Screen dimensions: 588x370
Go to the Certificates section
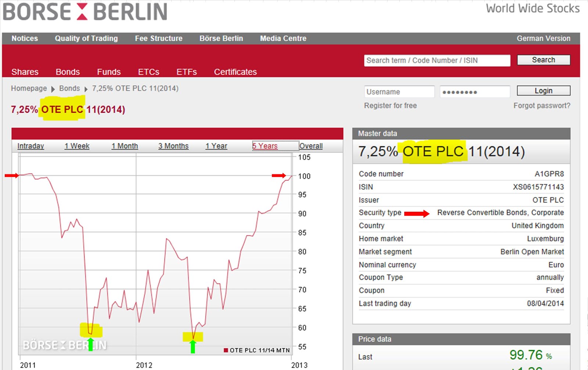pyautogui.click(x=235, y=72)
